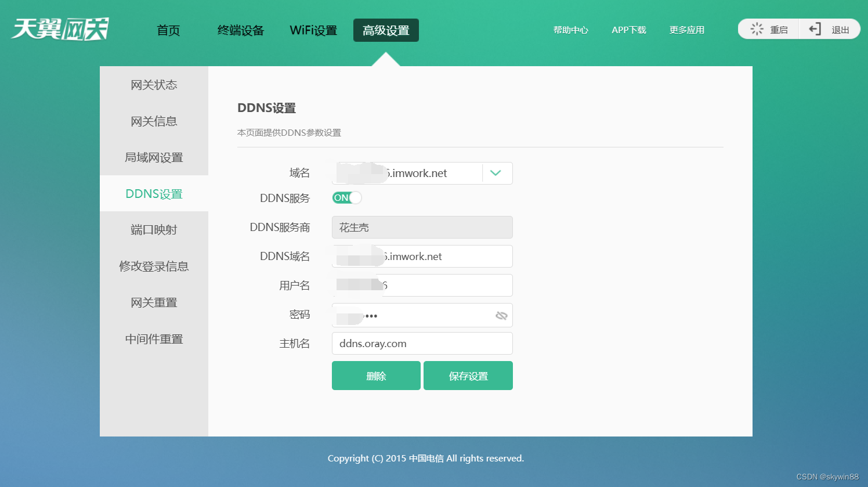Toggle the DDNS服务 switch off

[346, 197]
